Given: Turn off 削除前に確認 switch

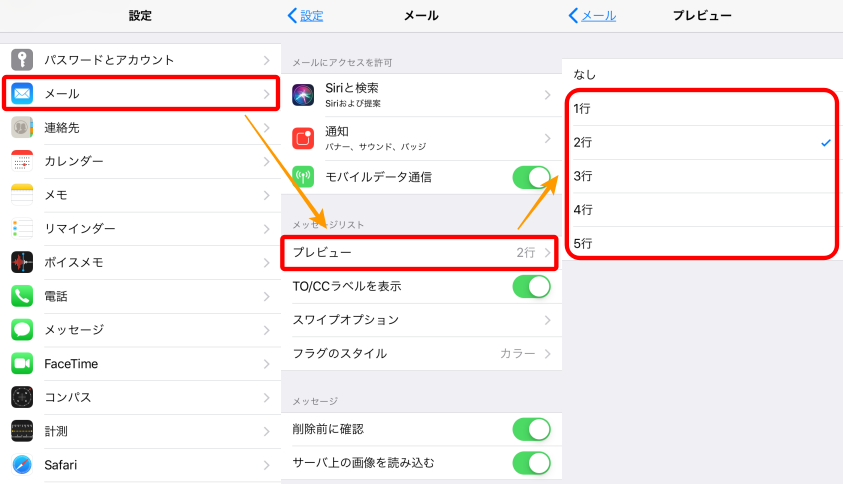Looking at the screenshot, I should (x=531, y=429).
